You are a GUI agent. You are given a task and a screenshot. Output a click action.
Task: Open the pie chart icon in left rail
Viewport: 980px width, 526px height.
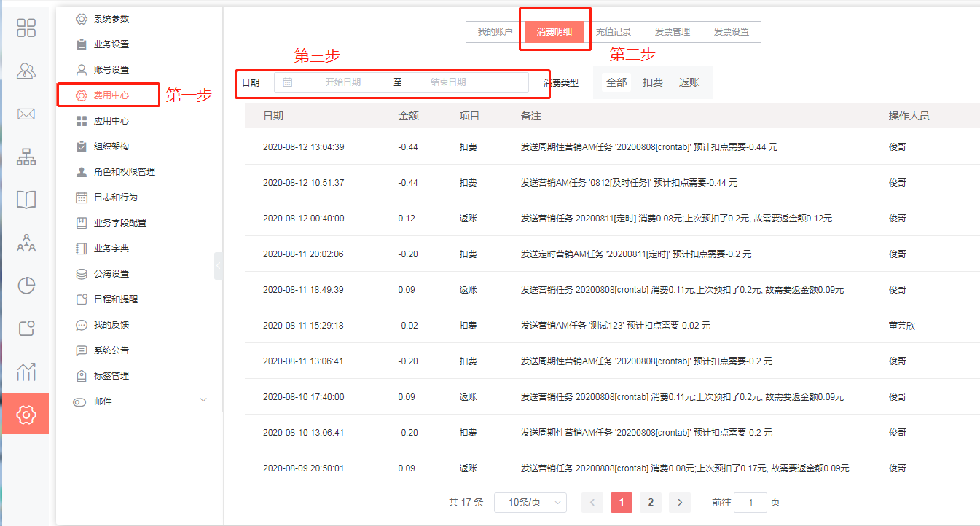(26, 286)
